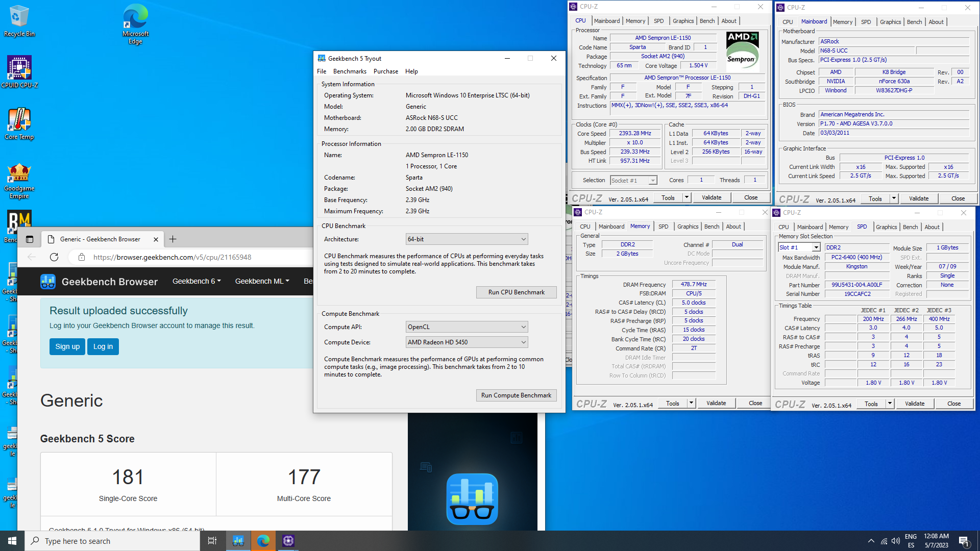Open the Help menu in Geekbench
Screen dimensions: 980x551
coord(411,71)
